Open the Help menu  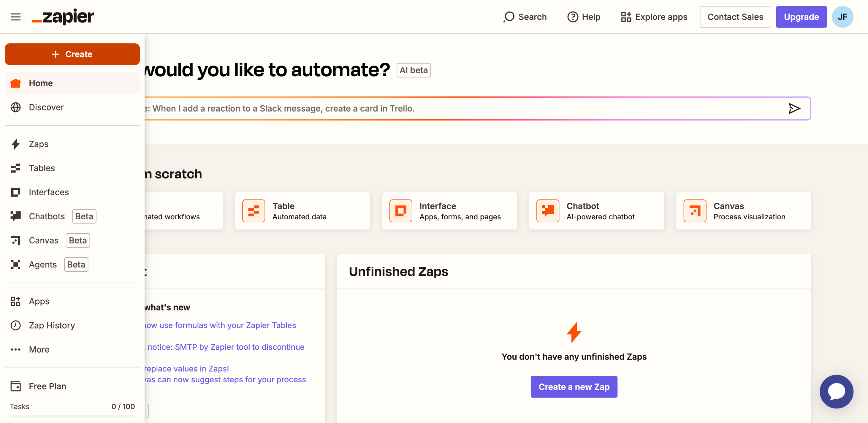pos(584,17)
